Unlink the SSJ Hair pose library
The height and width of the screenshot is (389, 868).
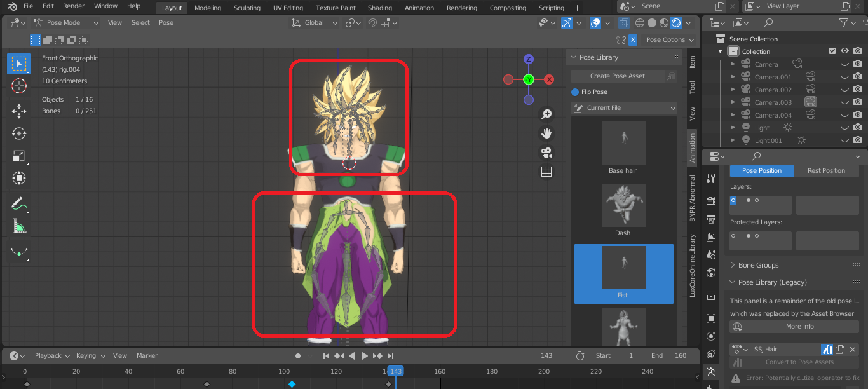[x=853, y=350]
